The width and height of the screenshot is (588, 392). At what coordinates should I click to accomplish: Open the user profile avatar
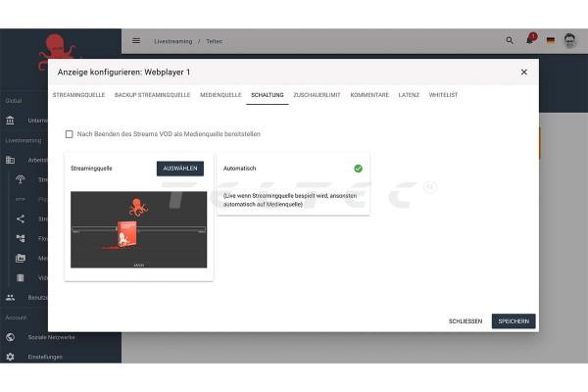[x=569, y=41]
